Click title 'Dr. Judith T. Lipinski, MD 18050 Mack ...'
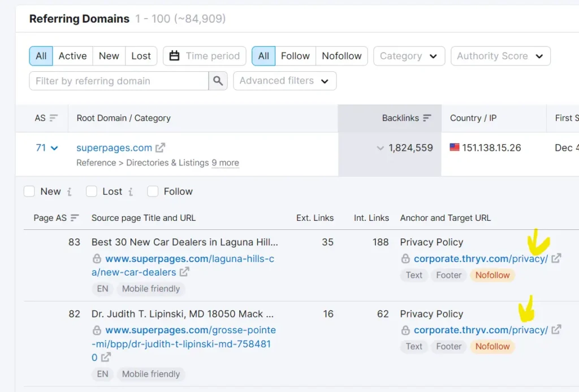This screenshot has height=392, width=579. [183, 314]
